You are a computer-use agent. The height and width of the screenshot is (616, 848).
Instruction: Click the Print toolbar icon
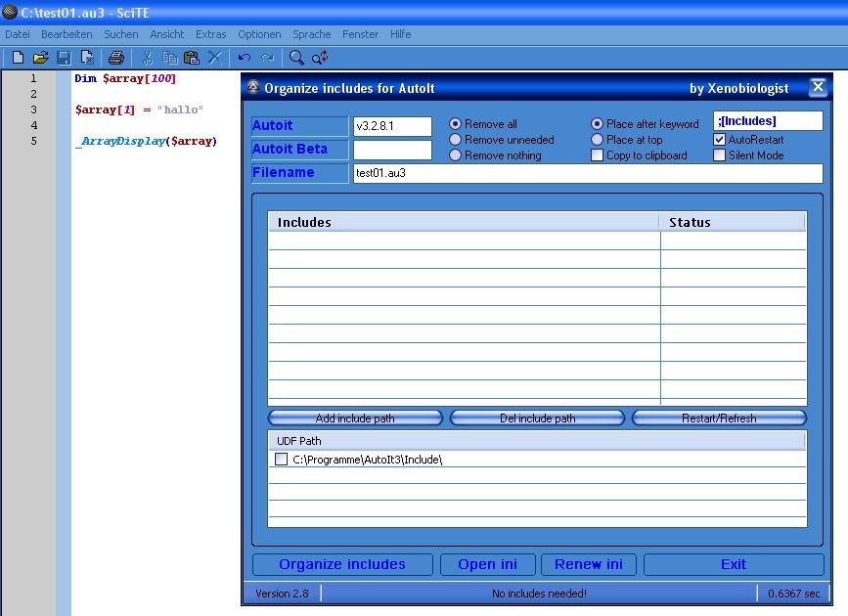[x=116, y=58]
